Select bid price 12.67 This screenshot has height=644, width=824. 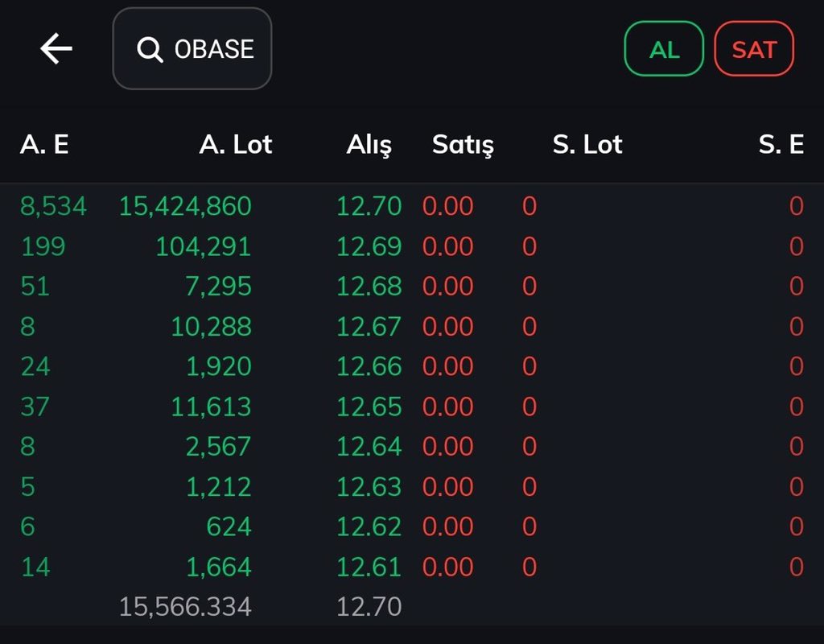[369, 327]
